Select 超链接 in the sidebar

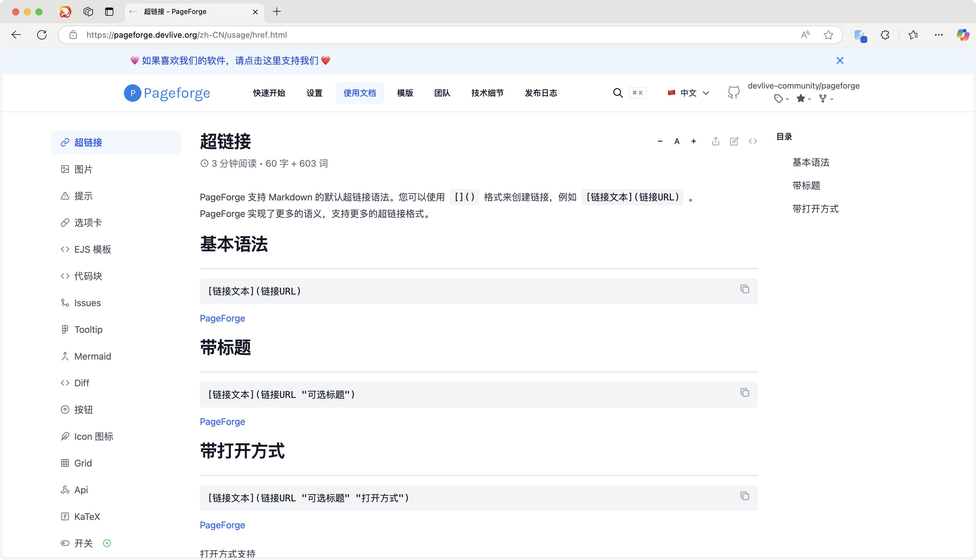pos(116,143)
